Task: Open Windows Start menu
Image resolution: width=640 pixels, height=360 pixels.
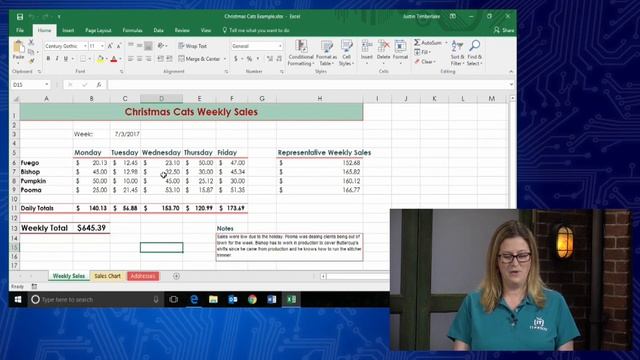Action: tap(18, 300)
